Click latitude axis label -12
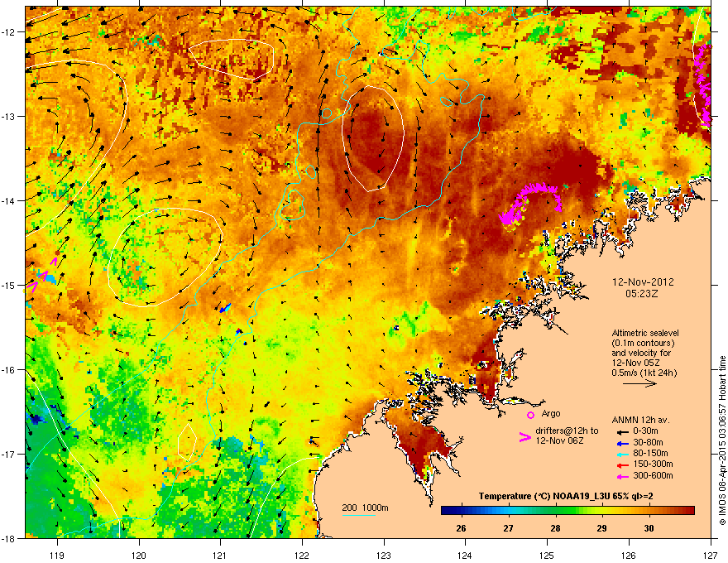 (9, 32)
